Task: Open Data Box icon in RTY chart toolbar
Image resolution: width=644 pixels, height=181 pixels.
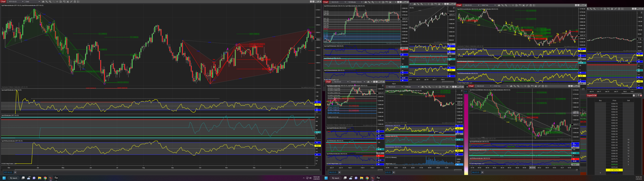Action: (61, 2)
